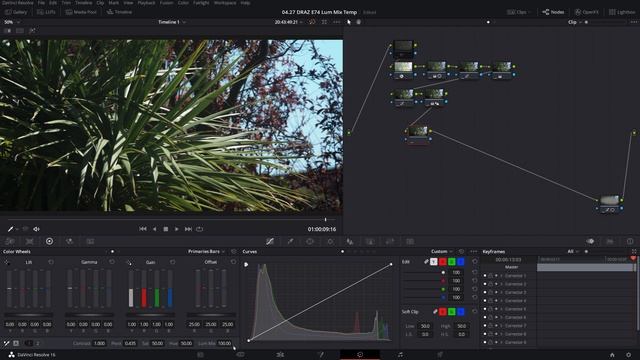Image resolution: width=640 pixels, height=360 pixels.
Task: Jump to first frame in viewer transport
Action: click(142, 229)
